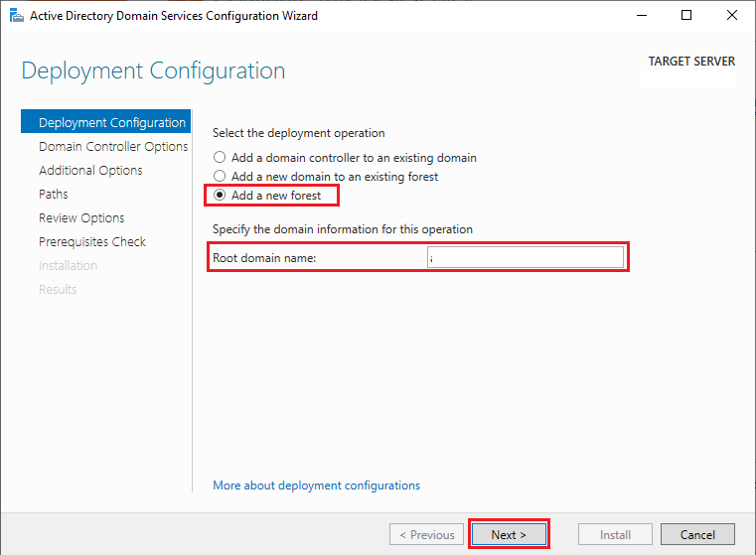
Task: Click the disabled Previous button
Action: [x=427, y=534]
